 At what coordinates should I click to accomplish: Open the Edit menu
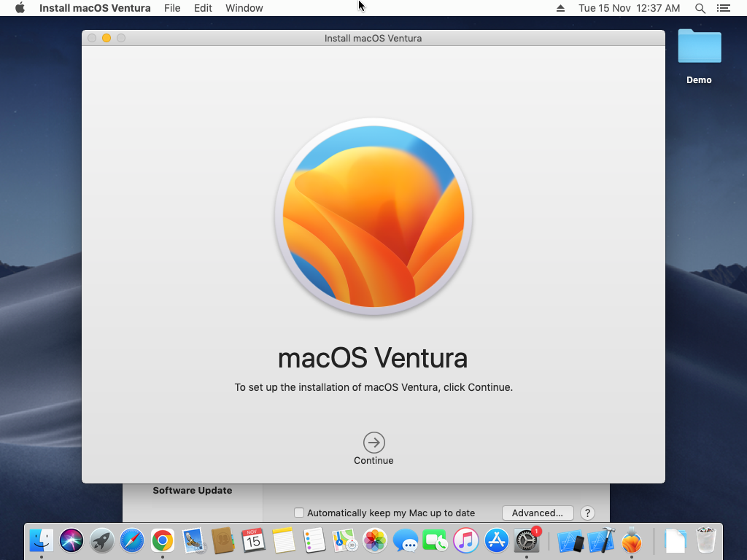pyautogui.click(x=203, y=8)
